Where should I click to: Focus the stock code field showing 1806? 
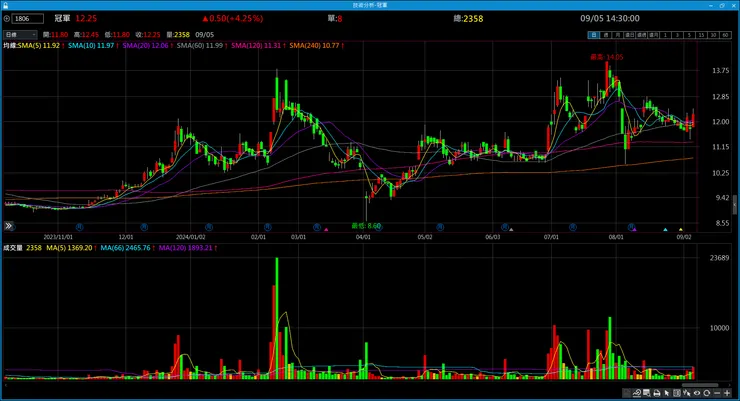(x=28, y=18)
